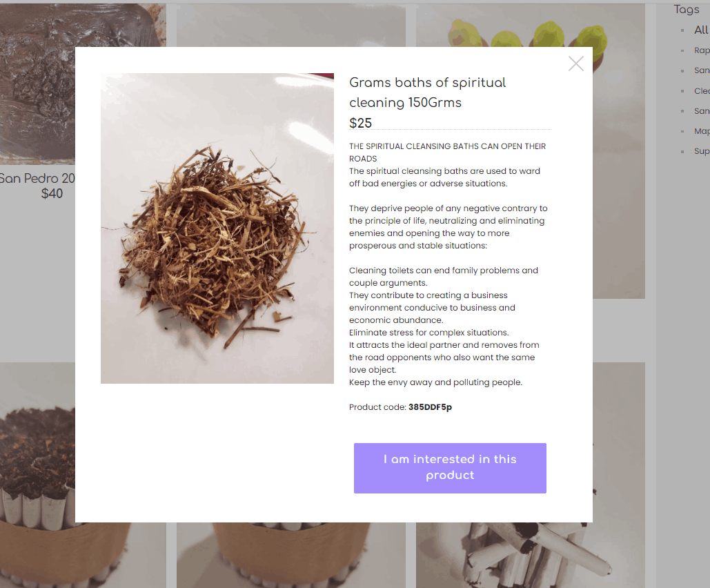
Task: Click "I am interested in this product" button
Action: click(x=450, y=468)
